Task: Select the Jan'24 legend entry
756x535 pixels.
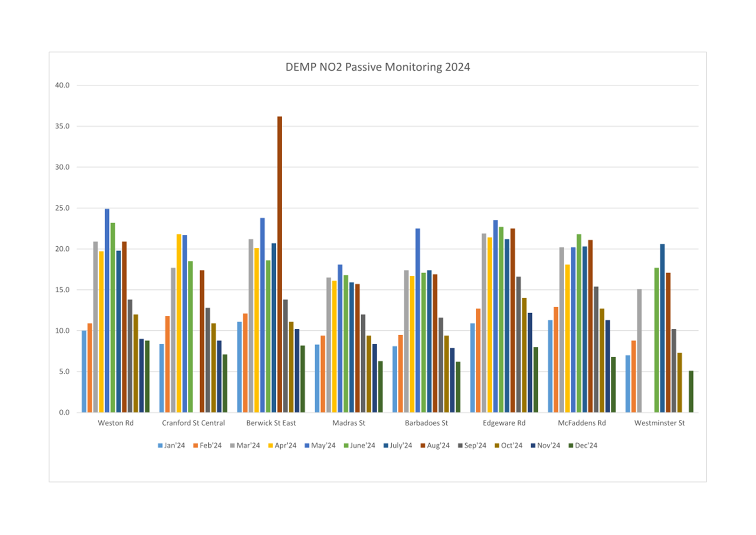Action: tap(171, 445)
